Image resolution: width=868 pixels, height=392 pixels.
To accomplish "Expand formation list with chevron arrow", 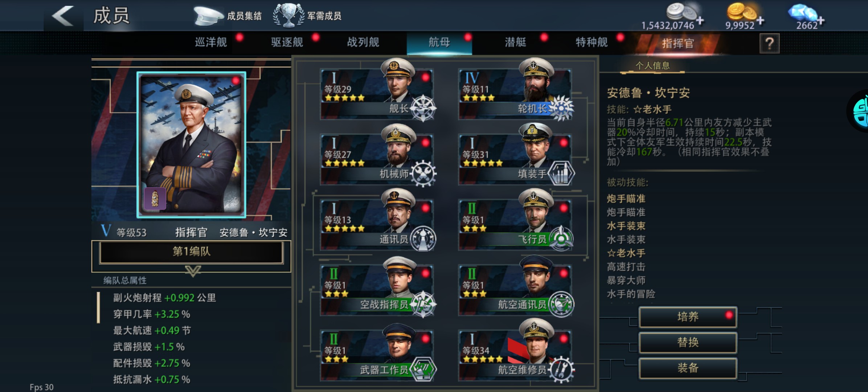I will (193, 271).
